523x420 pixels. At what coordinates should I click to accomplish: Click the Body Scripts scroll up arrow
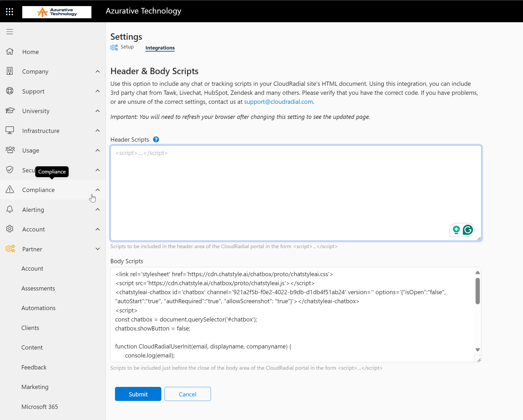tap(478, 272)
